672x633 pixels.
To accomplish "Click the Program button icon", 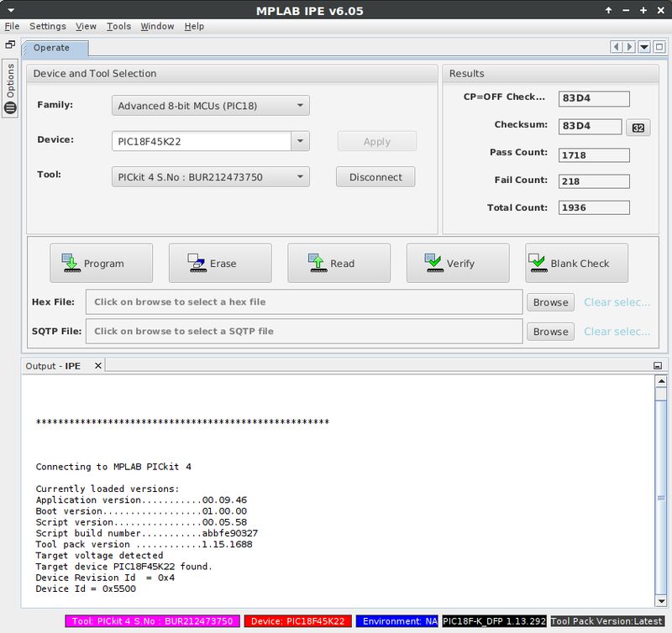I will click(69, 264).
